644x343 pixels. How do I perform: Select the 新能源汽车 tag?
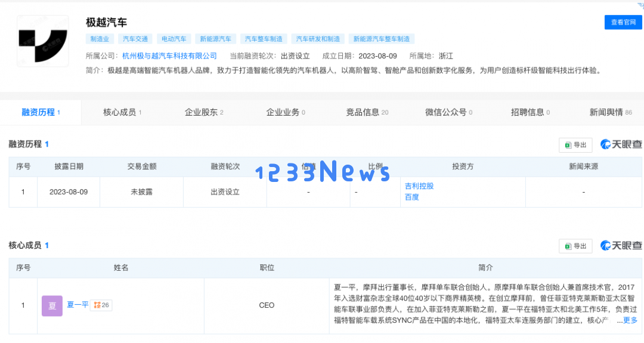(x=216, y=39)
